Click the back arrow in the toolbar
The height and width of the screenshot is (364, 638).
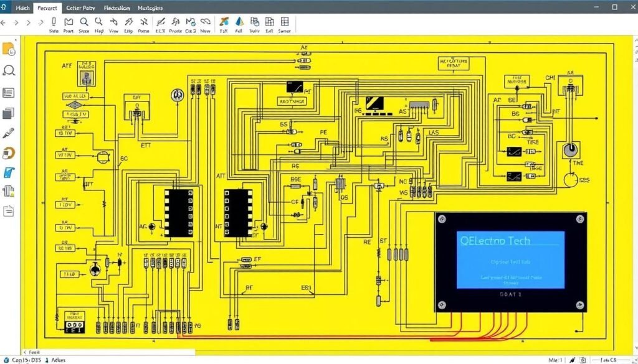tap(3, 23)
